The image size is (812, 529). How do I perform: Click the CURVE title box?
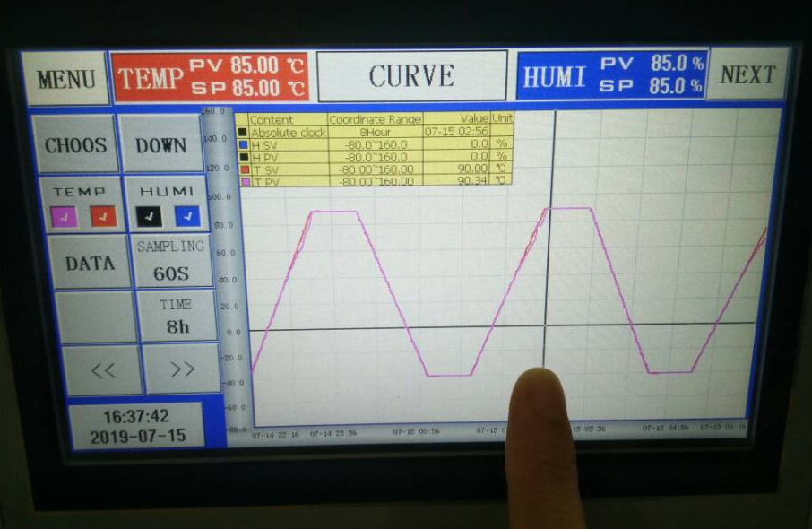(x=411, y=75)
